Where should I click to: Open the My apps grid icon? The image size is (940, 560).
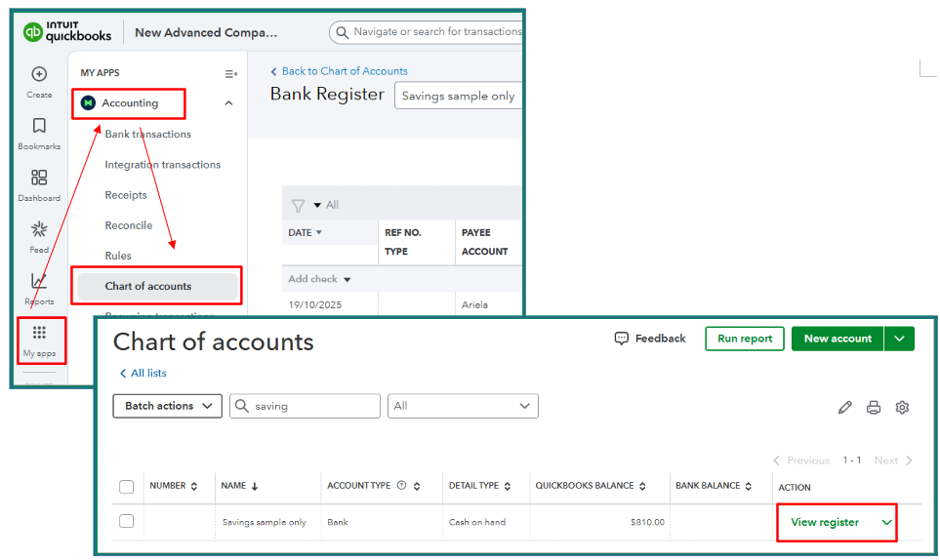[40, 333]
